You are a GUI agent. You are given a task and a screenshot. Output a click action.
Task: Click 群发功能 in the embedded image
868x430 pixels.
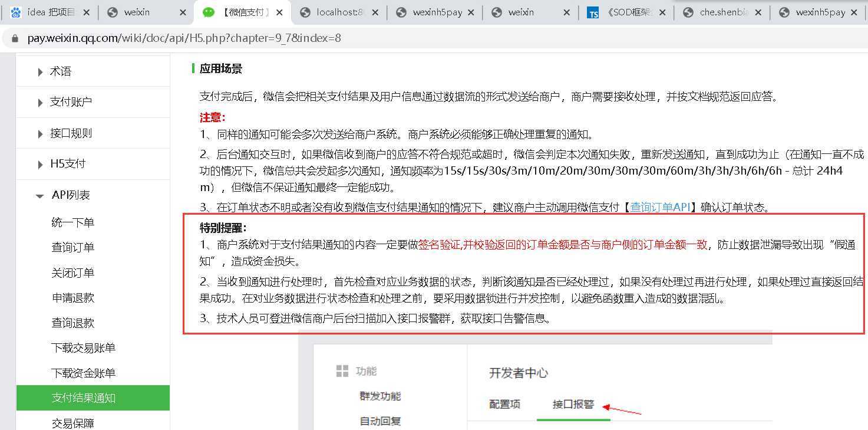(381, 396)
